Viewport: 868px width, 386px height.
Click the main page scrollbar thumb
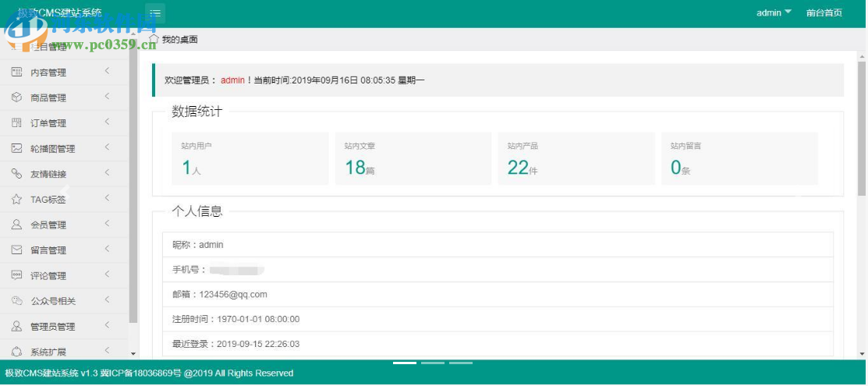(x=861, y=128)
